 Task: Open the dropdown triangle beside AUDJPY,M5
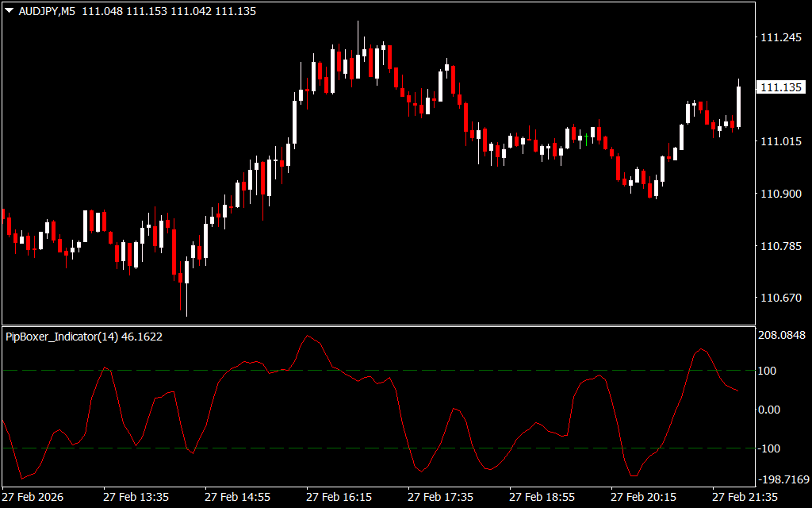click(x=9, y=12)
